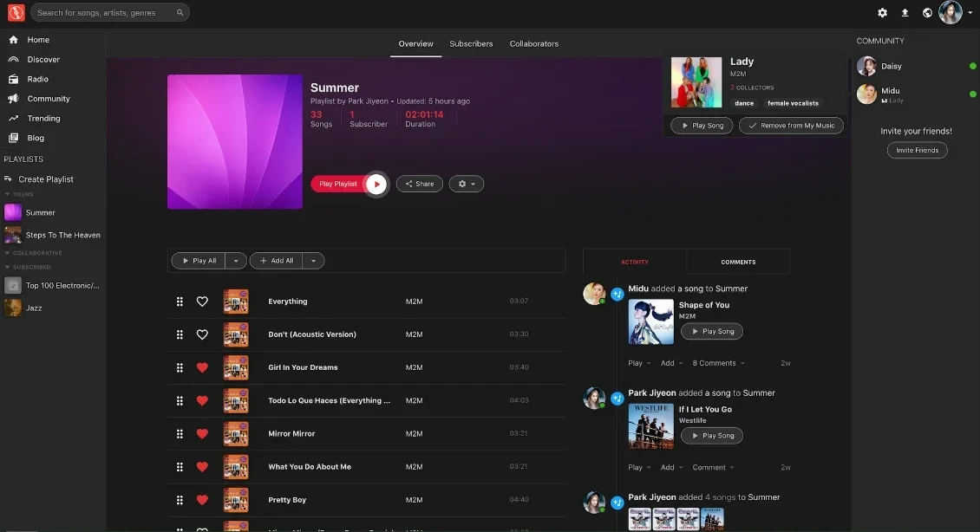This screenshot has width=980, height=532.
Task: Click the Radio icon in sidebar
Action: 13,79
